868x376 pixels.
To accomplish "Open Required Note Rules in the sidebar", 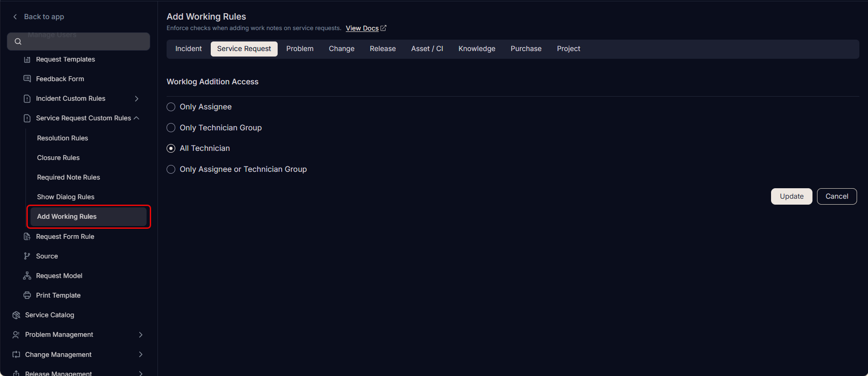I will [x=68, y=177].
